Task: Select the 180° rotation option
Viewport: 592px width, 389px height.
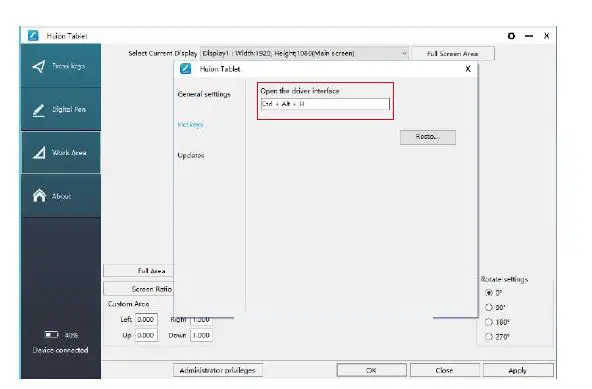Action: coord(489,322)
